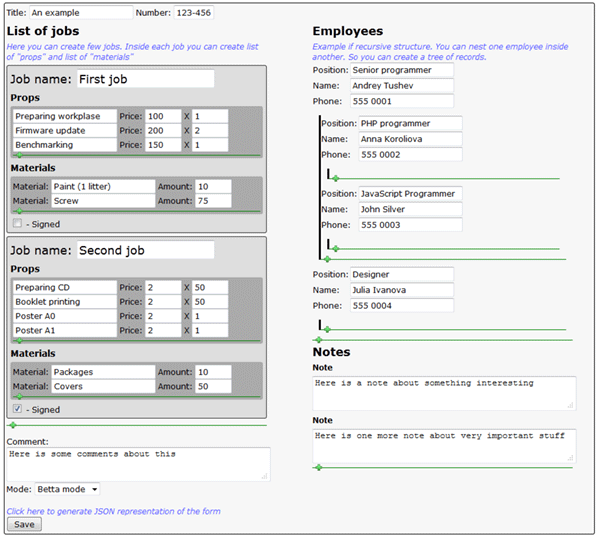
Task: Edit the Poster A1 price field
Action: click(x=163, y=330)
